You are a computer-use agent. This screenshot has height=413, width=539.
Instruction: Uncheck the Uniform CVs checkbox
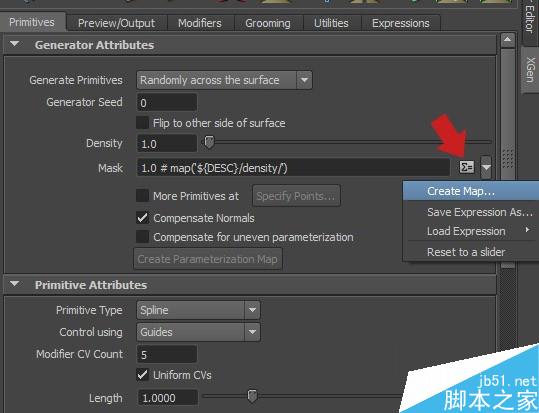[x=142, y=374]
